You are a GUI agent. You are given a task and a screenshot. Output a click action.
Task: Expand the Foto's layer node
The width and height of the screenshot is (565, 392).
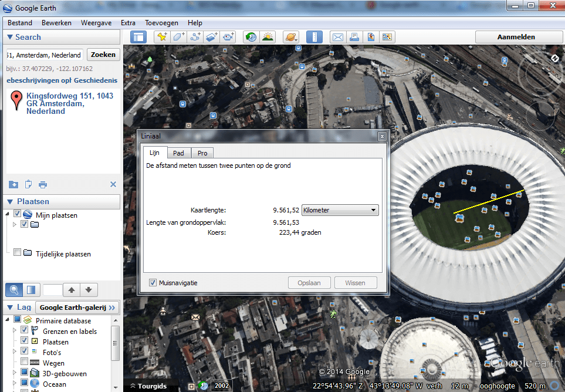(x=15, y=351)
